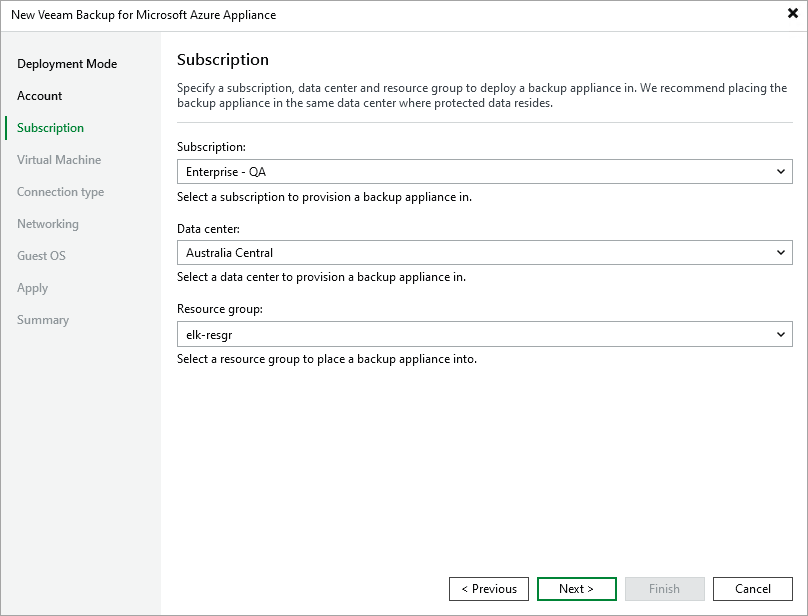Click the 'Select a resource group' hint text
The height and width of the screenshot is (616, 808).
pos(327,359)
